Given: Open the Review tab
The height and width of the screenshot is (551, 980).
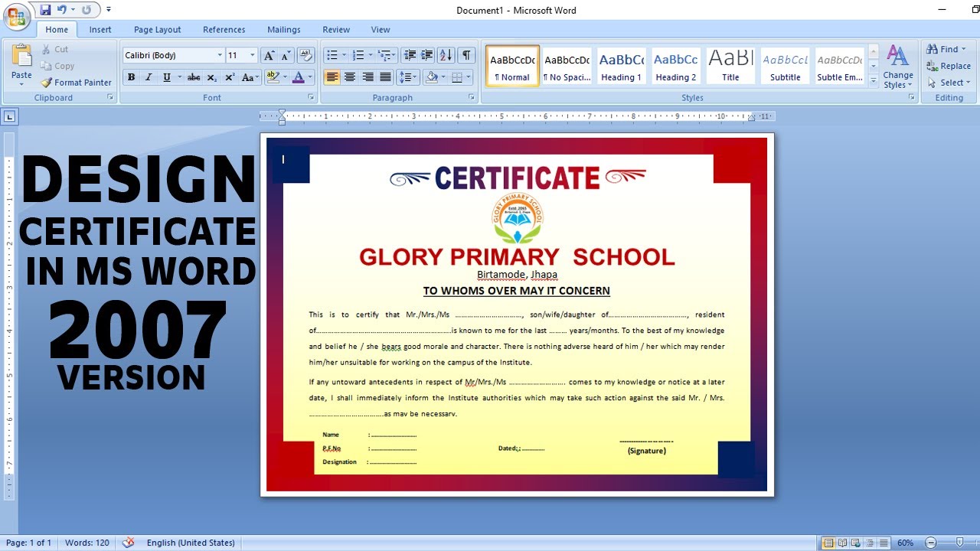Looking at the screenshot, I should coord(336,30).
